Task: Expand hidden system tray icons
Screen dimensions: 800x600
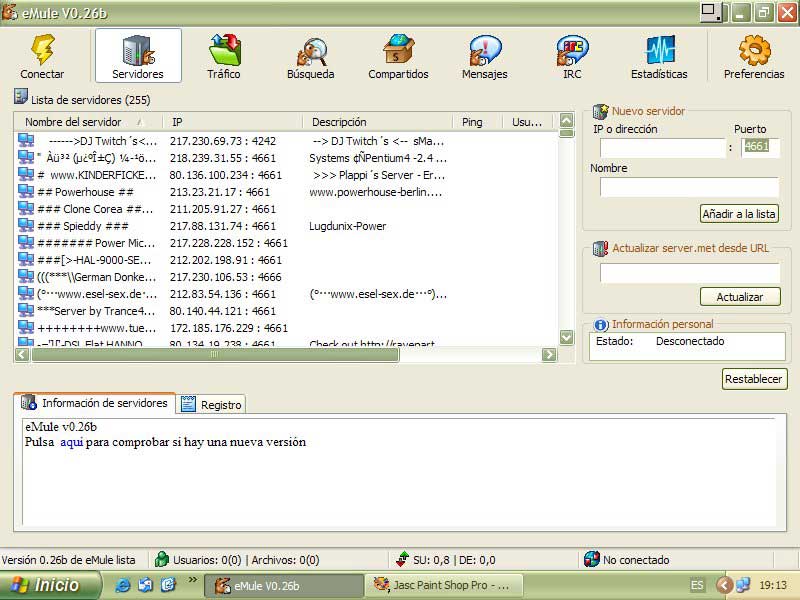Action: click(723, 585)
